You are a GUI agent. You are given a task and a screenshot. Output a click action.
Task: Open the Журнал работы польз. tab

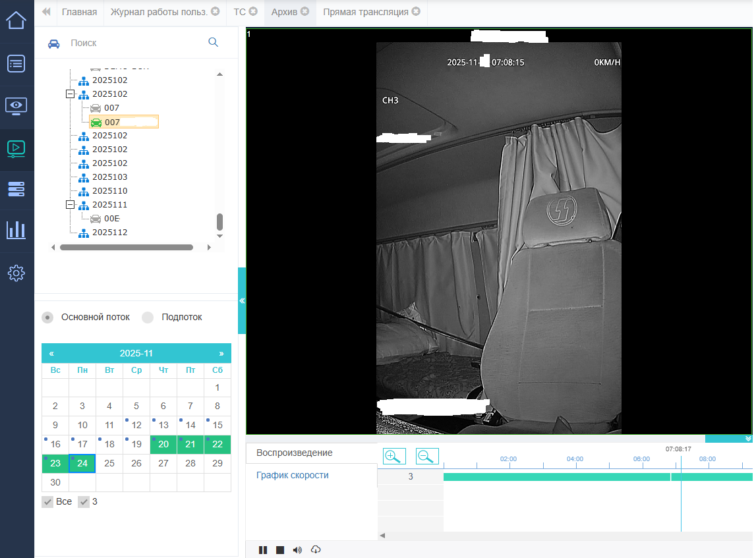[x=159, y=12]
